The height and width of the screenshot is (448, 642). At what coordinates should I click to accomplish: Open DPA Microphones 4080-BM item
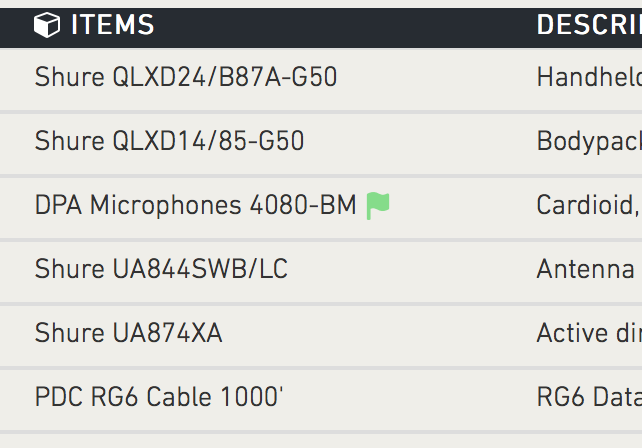pyautogui.click(x=196, y=205)
